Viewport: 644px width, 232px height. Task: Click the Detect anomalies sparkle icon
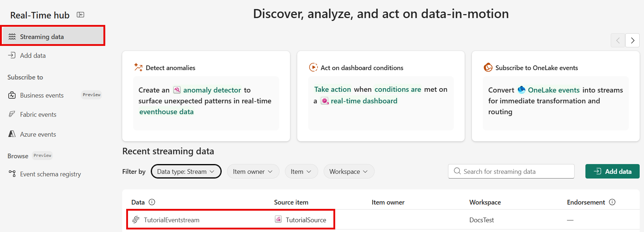(x=138, y=67)
